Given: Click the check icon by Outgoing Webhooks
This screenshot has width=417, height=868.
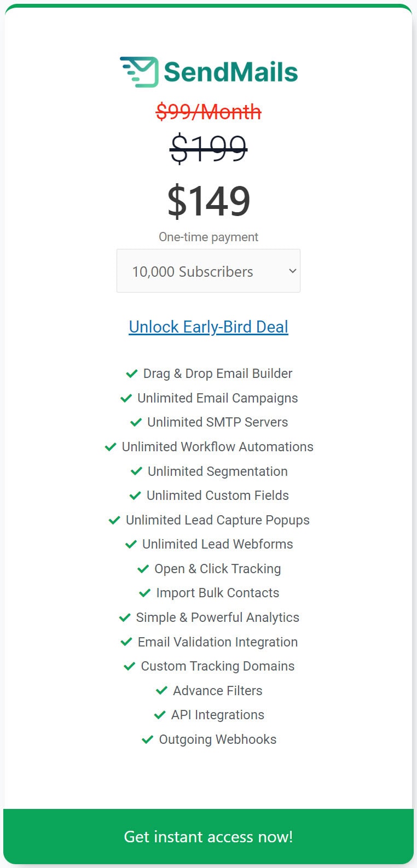Looking at the screenshot, I should (147, 739).
